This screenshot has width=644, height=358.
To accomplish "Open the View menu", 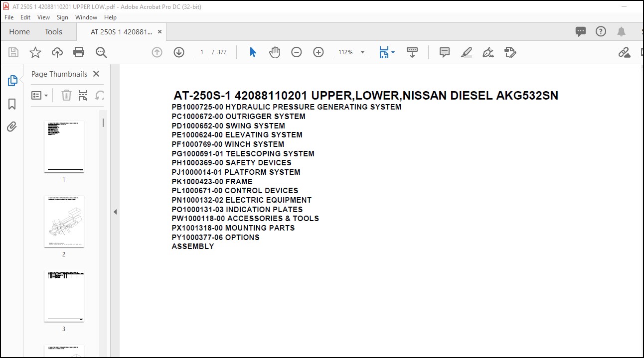I will coord(44,17).
